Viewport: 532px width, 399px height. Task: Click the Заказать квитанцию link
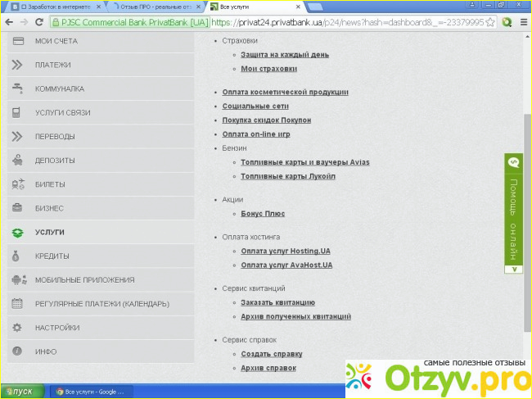(x=277, y=302)
